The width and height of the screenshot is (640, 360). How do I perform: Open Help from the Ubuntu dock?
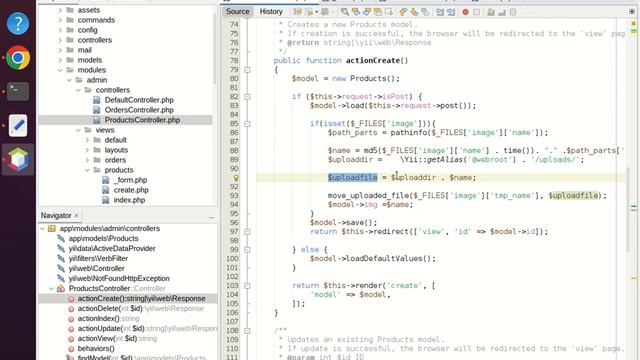pyautogui.click(x=18, y=23)
